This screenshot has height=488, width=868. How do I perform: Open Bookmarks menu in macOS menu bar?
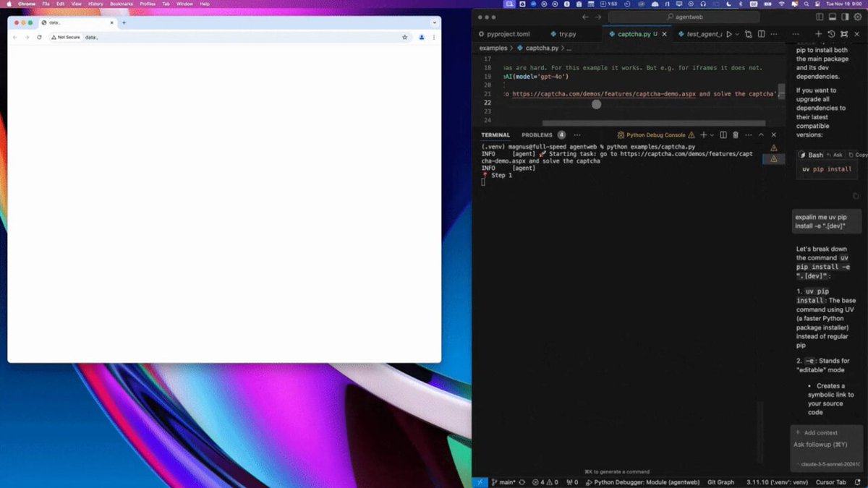click(122, 4)
